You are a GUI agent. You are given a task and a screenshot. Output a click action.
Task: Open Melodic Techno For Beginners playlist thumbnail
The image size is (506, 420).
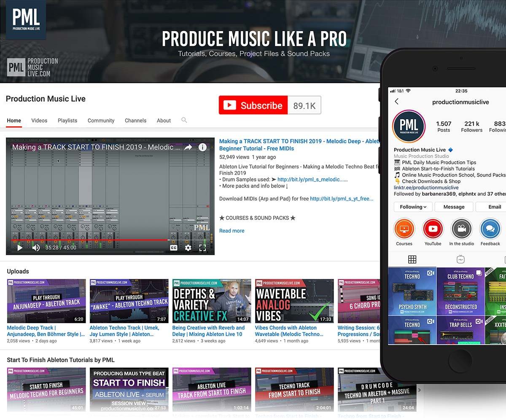(46, 390)
